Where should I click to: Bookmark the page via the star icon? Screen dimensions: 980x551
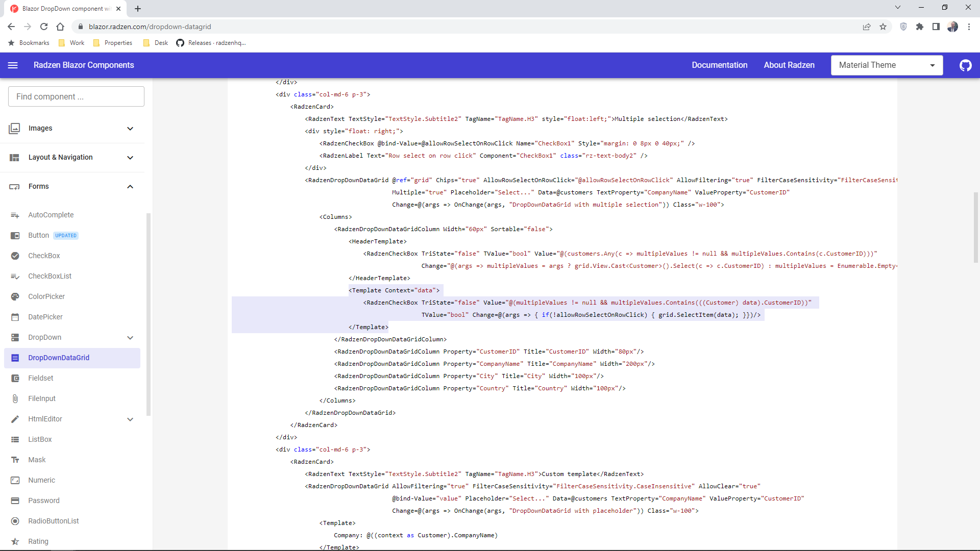coord(883,27)
